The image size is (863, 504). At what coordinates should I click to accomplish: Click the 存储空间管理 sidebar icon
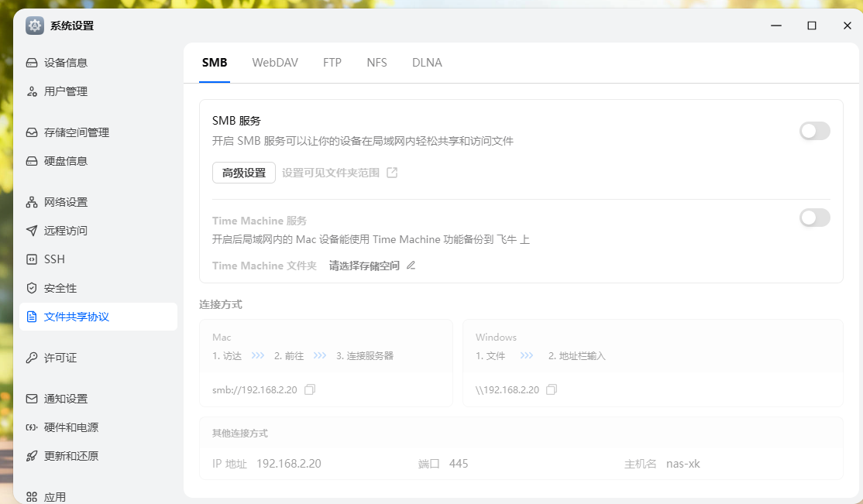click(32, 132)
